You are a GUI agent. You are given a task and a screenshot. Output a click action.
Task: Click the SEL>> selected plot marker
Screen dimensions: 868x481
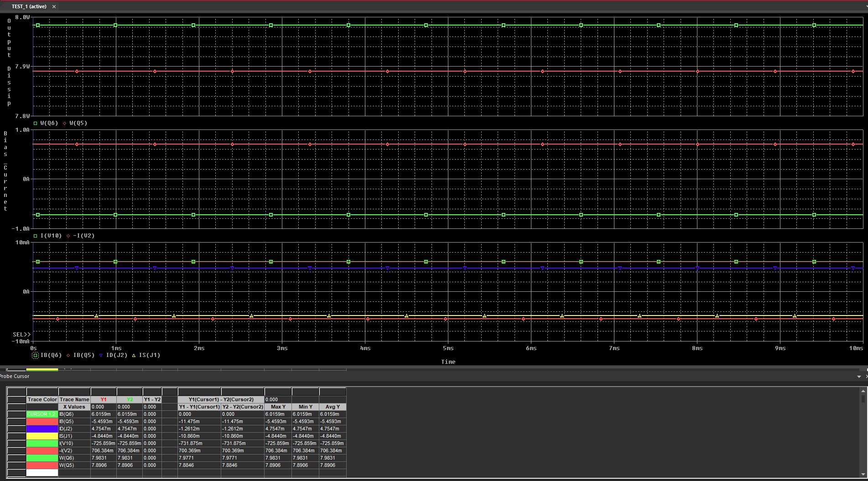click(x=22, y=335)
